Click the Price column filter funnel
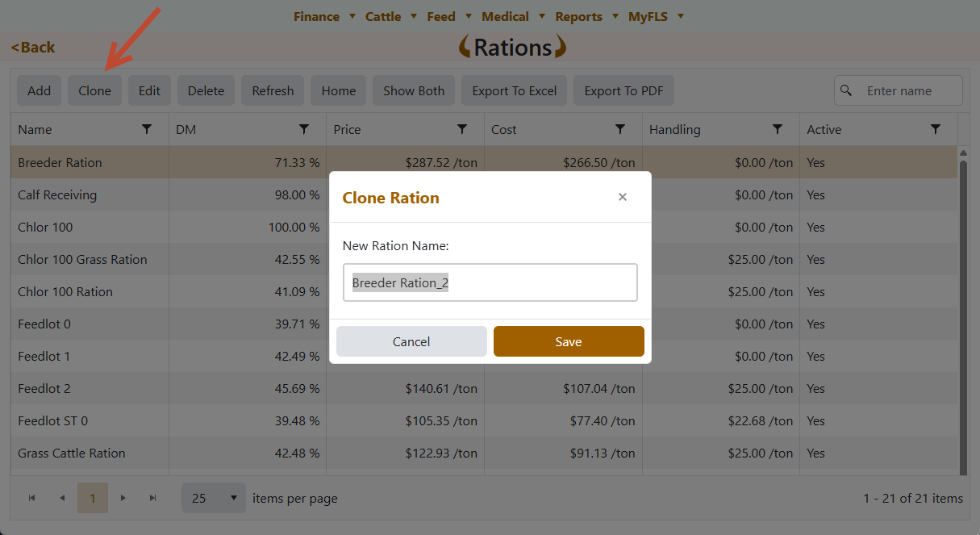 (x=462, y=129)
